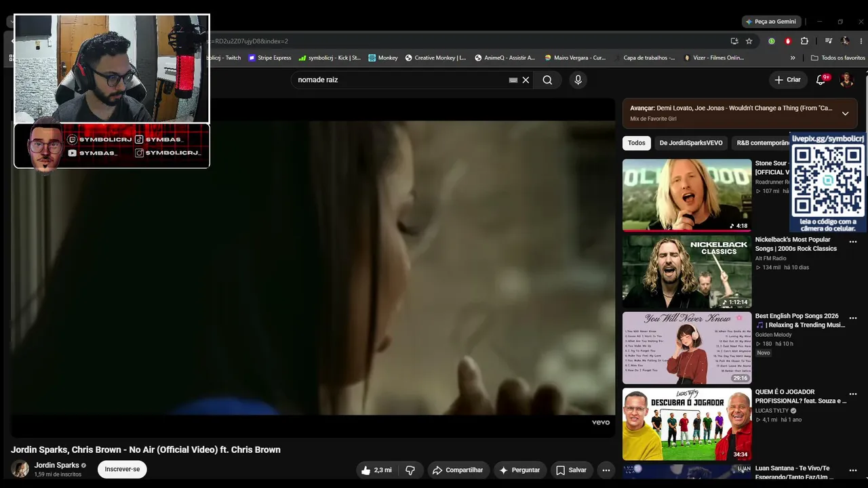Select the Todos filter chip
The height and width of the screenshot is (488, 868).
pyautogui.click(x=637, y=143)
